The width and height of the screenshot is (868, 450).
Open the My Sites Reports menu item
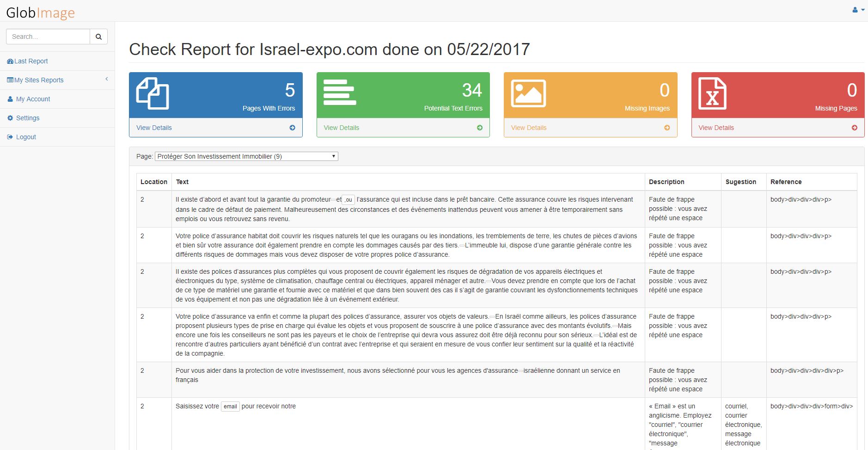pos(57,80)
